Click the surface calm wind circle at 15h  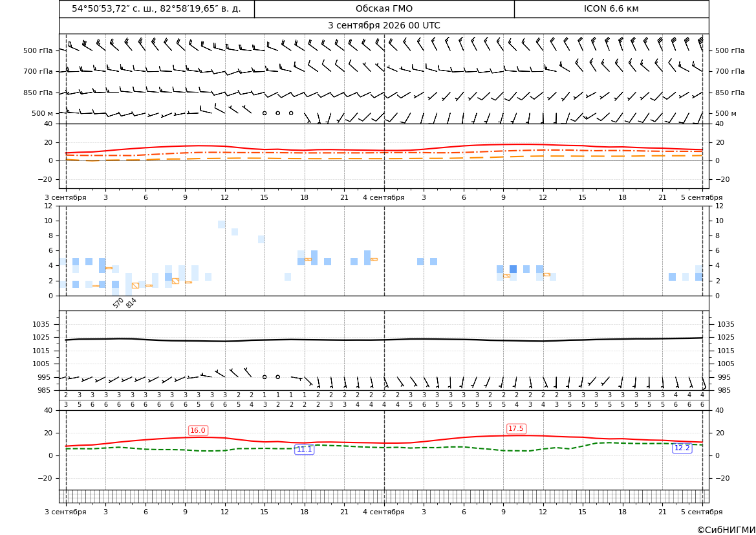[265, 377]
